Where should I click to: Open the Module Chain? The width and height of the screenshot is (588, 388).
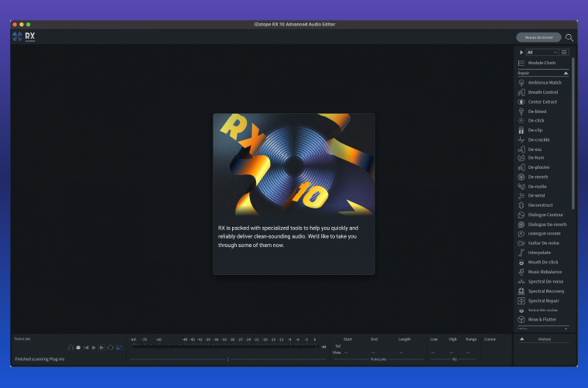coord(537,63)
